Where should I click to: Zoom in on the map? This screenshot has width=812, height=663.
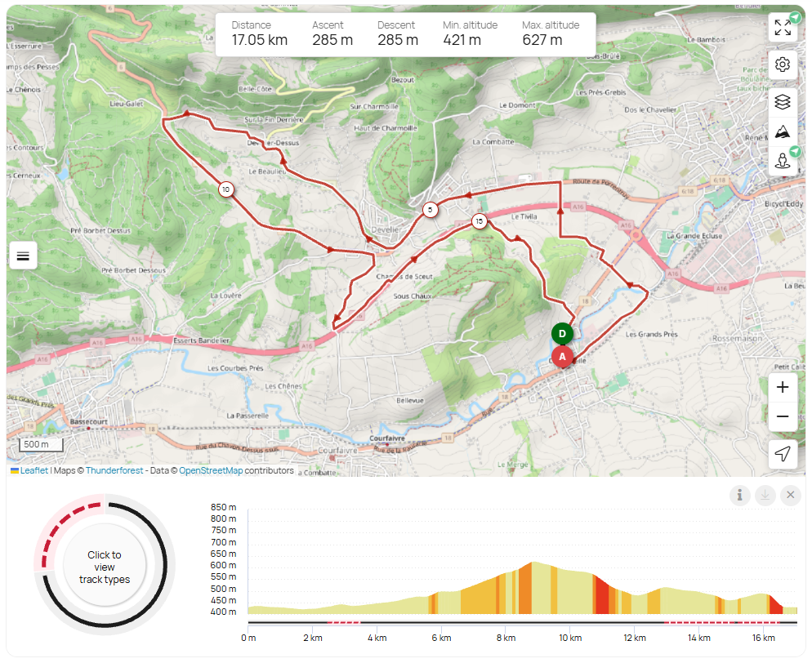pyautogui.click(x=782, y=387)
